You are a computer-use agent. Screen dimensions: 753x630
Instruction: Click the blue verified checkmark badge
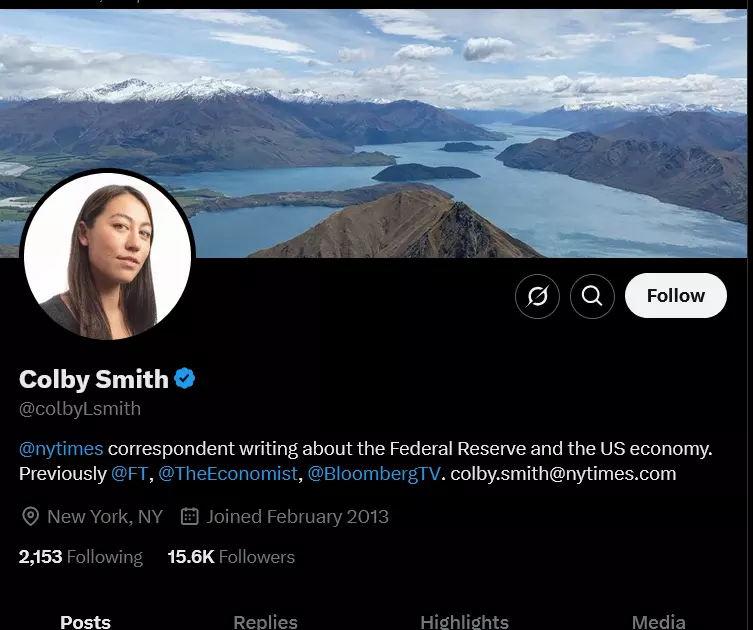coord(184,378)
